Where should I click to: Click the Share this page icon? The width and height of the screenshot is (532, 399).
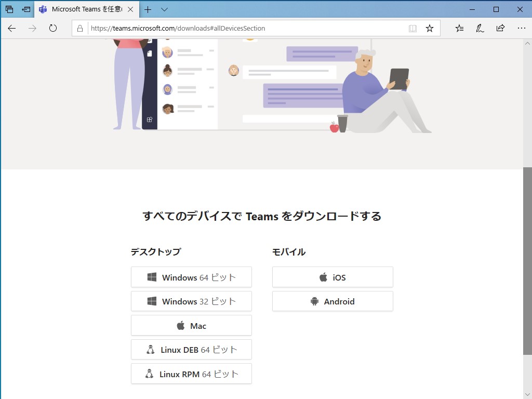500,29
